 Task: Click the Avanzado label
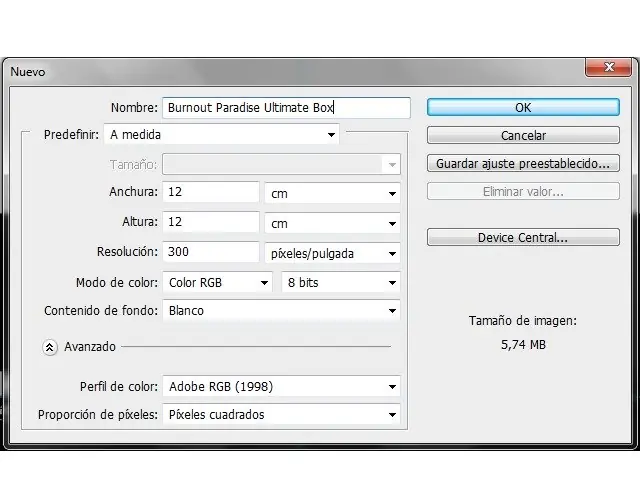coord(90,347)
